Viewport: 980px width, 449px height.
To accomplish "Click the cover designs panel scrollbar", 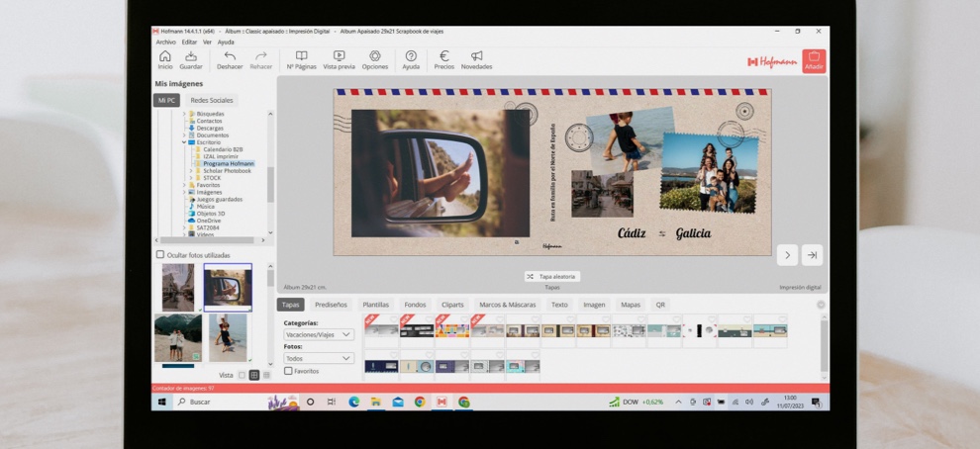I will [x=824, y=336].
